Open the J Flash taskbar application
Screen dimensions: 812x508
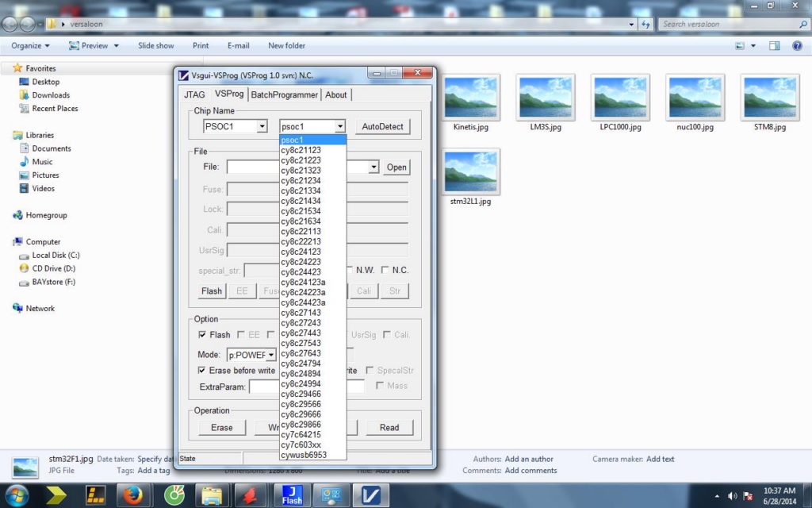tap(292, 495)
